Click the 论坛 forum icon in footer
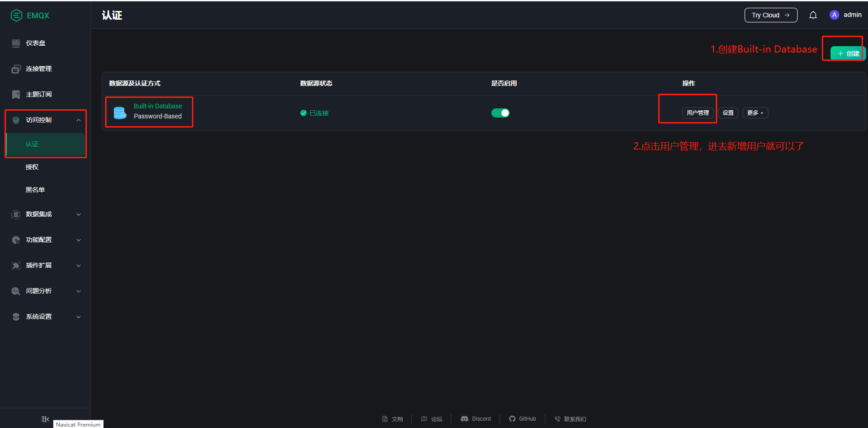This screenshot has width=868, height=428. coord(424,419)
